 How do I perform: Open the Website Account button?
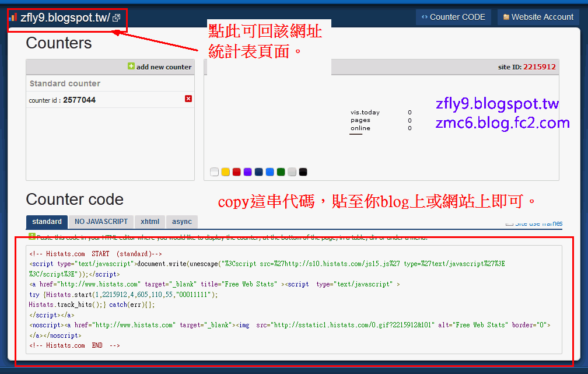[538, 18]
